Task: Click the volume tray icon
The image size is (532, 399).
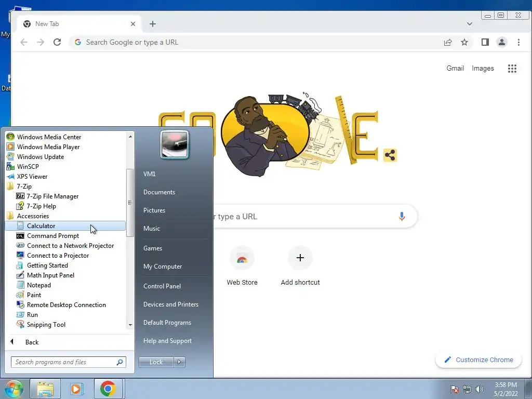Action: (x=480, y=389)
